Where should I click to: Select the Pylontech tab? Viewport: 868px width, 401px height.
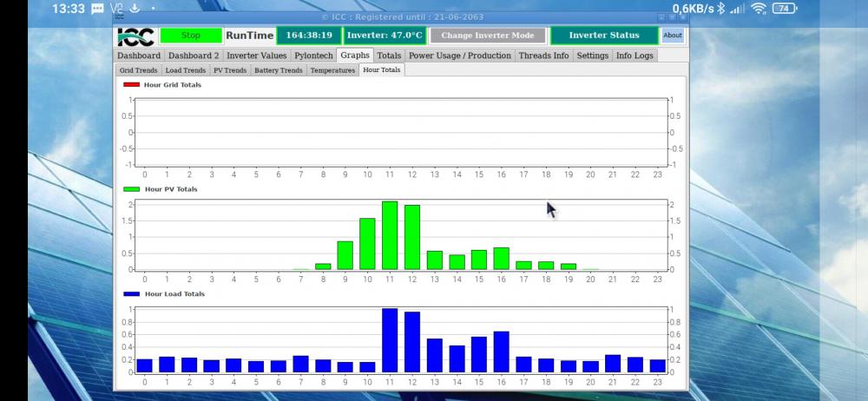314,56
